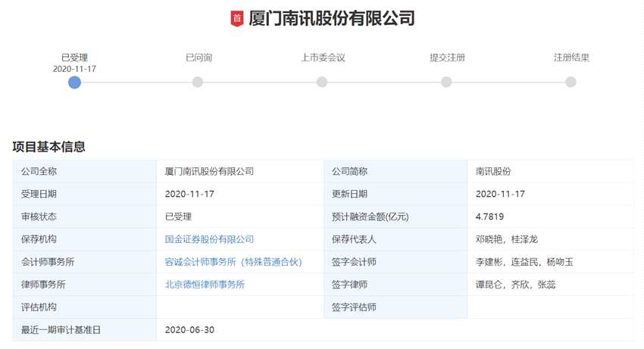Screen dimensions: 644x349
Task: Click the 上市委会议 stage label
Action: click(323, 58)
